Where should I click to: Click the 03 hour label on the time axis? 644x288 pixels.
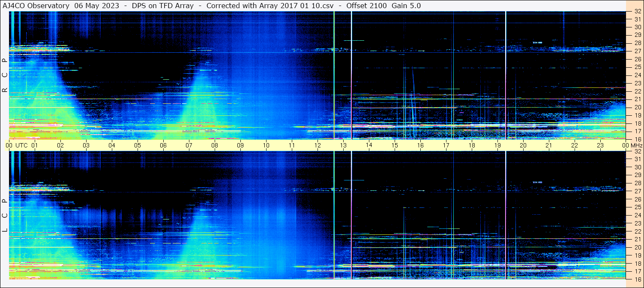click(86, 145)
